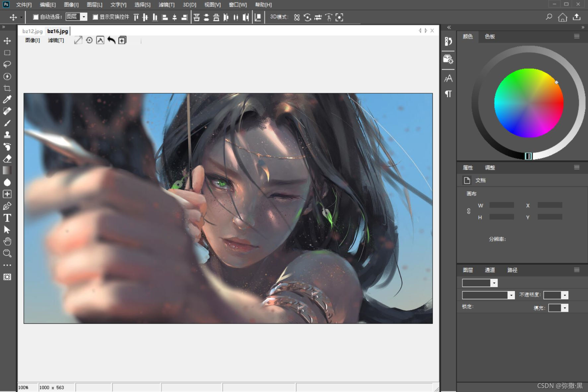The image size is (588, 392).
Task: Collapse the icon strip double-arrow
Action: 449,27
